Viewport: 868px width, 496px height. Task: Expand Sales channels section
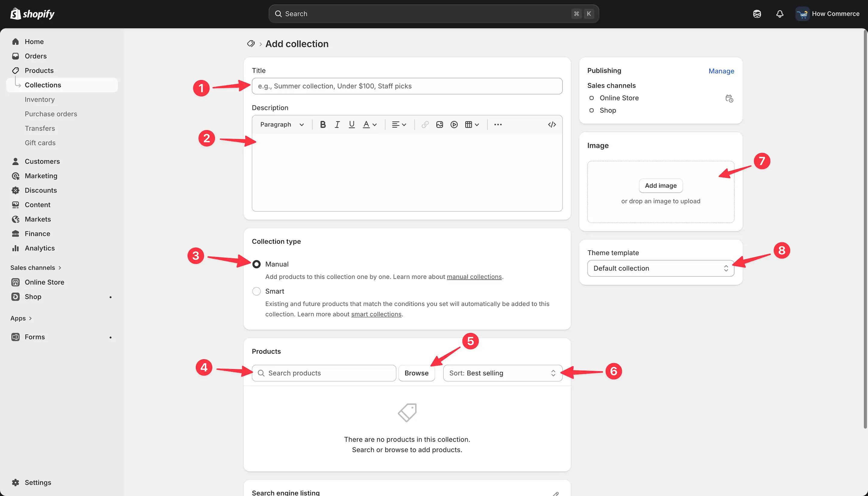(x=36, y=268)
